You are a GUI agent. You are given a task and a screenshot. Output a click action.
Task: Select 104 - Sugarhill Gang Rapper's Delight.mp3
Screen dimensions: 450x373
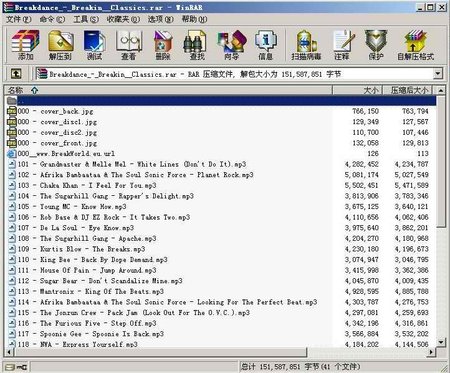(105, 196)
